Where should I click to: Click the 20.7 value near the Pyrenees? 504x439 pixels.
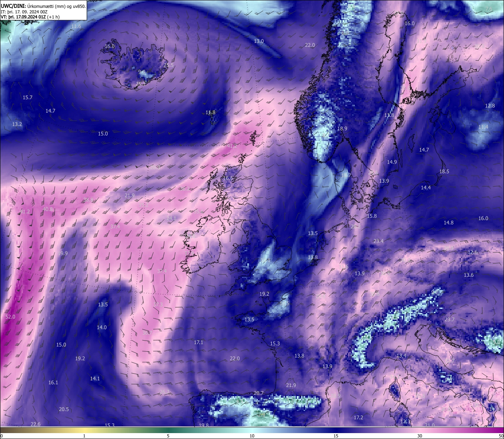[x=259, y=393]
